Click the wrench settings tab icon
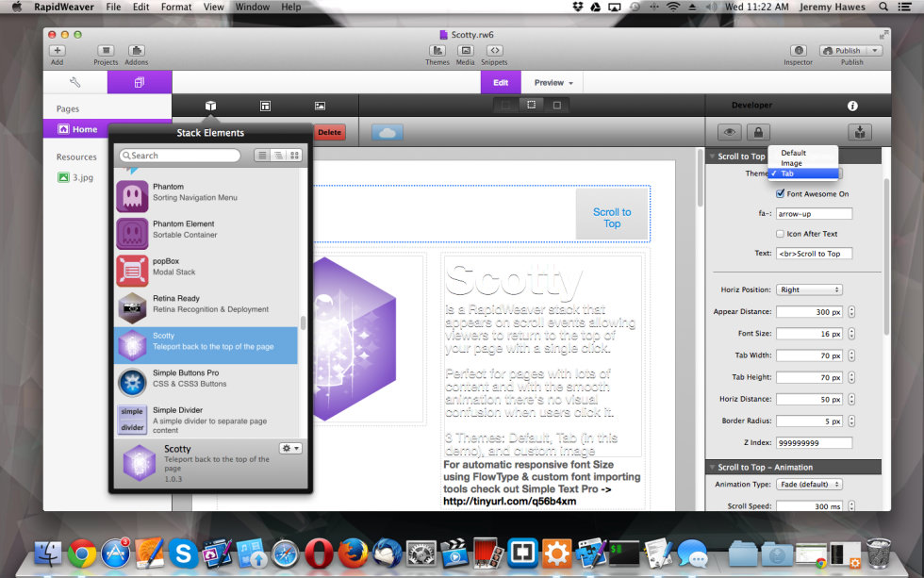The width and height of the screenshot is (924, 578). pos(74,82)
